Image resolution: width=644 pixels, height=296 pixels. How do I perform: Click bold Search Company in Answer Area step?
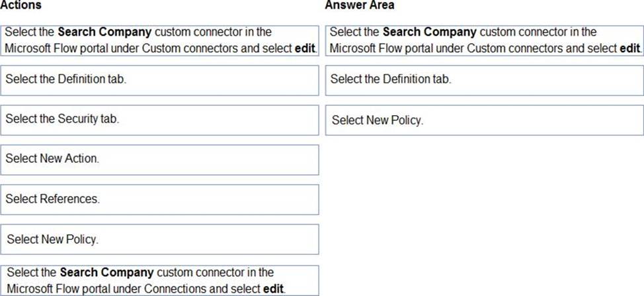[x=430, y=32]
